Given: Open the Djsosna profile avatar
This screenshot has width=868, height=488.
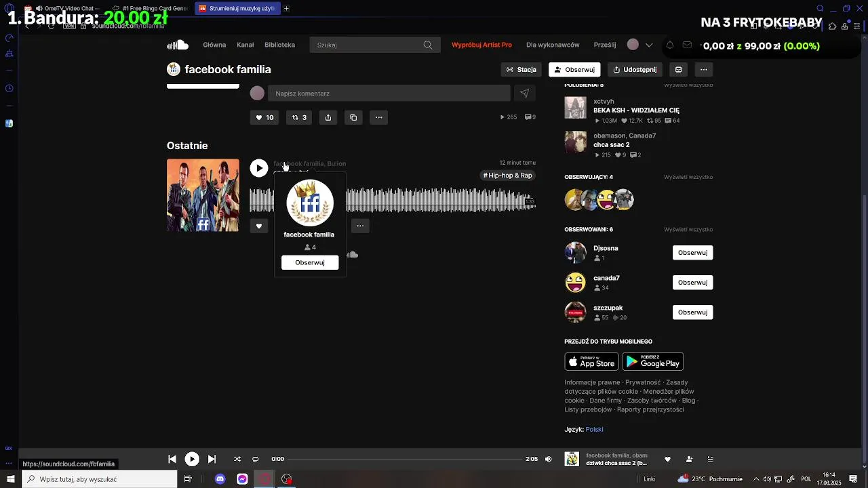Looking at the screenshot, I should tap(575, 253).
